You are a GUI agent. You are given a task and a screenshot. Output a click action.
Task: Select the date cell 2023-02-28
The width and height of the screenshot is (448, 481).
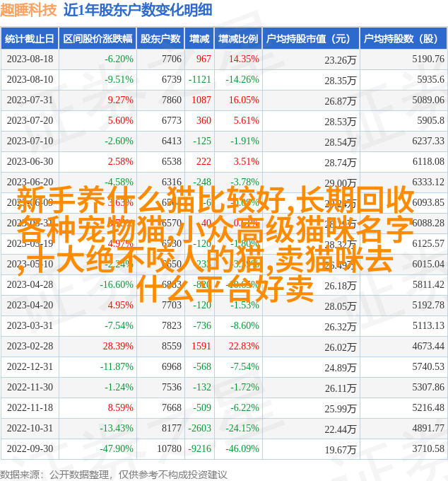click(30, 347)
